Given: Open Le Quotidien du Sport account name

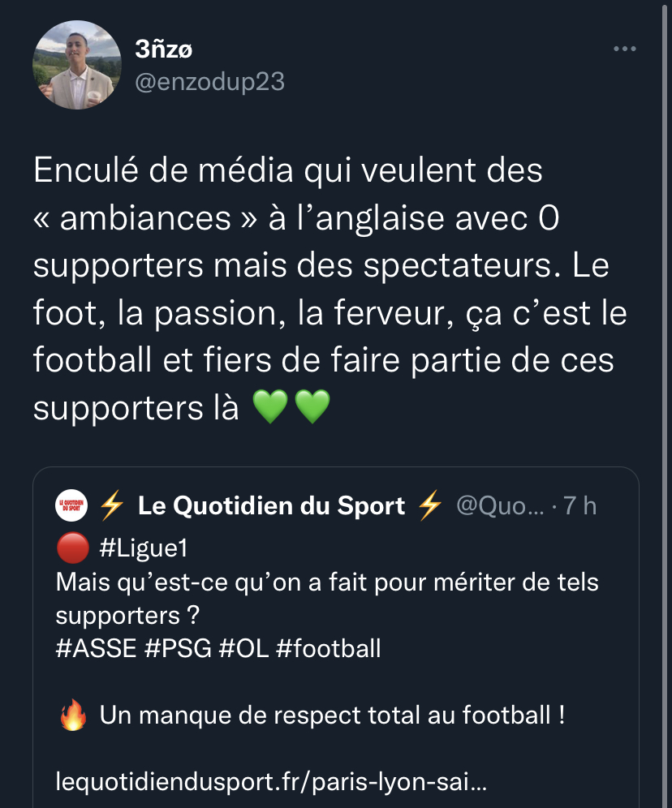Looking at the screenshot, I should click(x=271, y=505).
